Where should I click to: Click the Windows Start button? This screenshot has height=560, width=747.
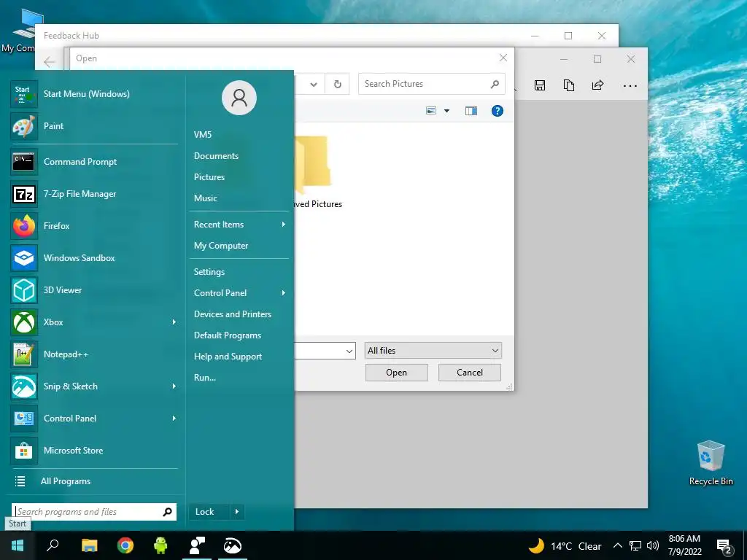18,545
